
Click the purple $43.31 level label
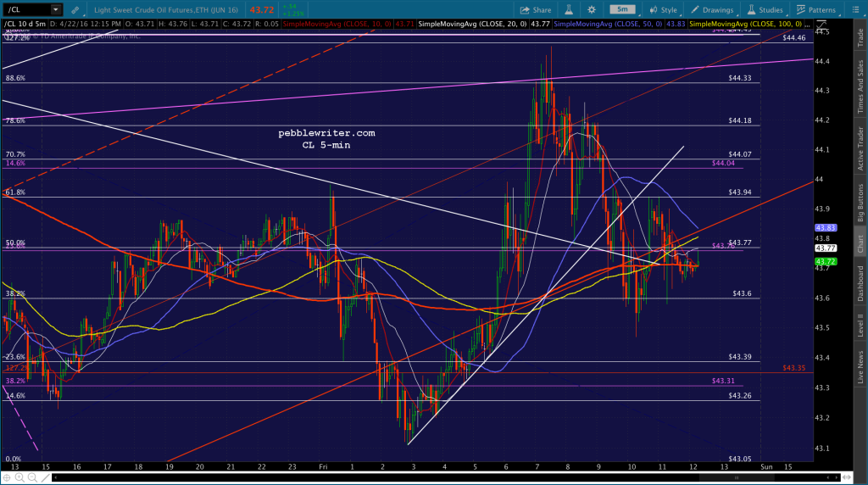coord(723,381)
